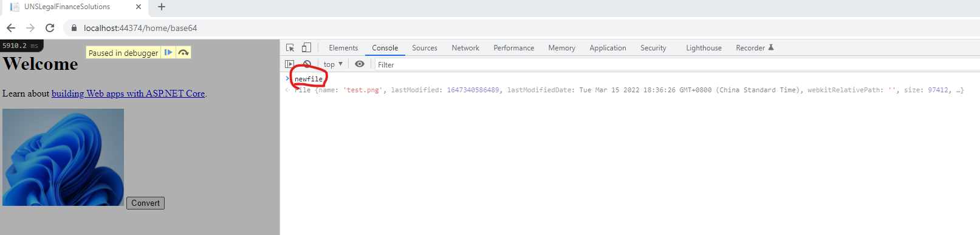Open the Sources panel
Image resolution: width=980 pixels, height=235 pixels.
point(425,48)
